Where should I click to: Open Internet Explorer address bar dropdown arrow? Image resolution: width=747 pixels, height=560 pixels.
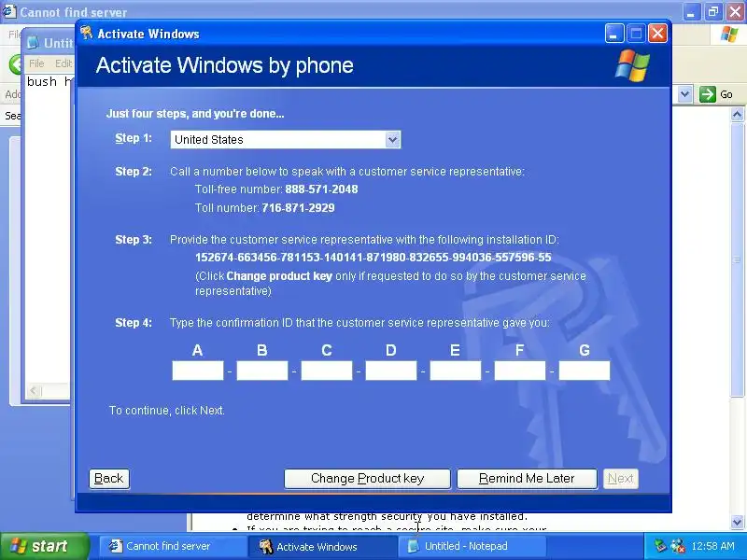click(x=684, y=94)
